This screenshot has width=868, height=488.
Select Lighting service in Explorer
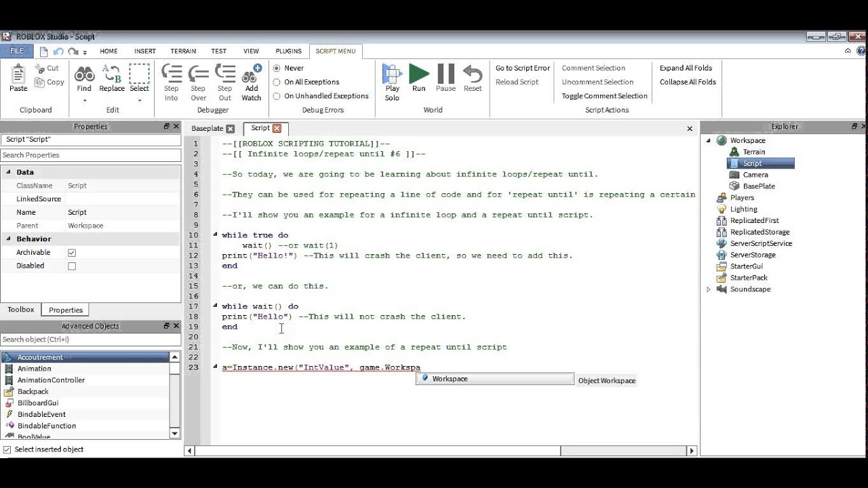click(743, 209)
